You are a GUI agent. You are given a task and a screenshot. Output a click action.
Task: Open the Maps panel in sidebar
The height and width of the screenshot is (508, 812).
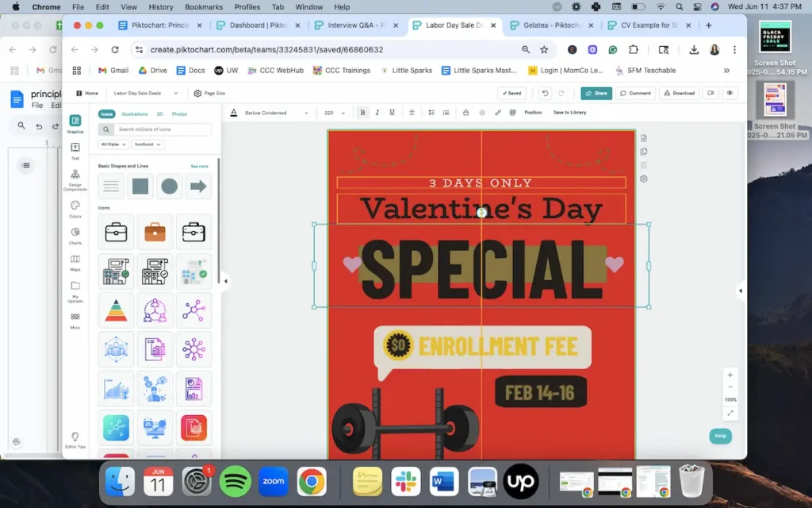(x=75, y=261)
